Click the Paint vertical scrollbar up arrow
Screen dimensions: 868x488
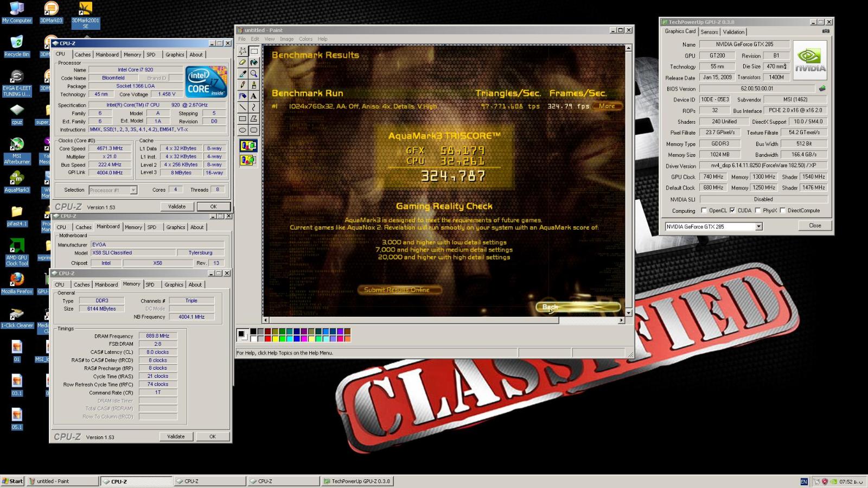click(628, 48)
